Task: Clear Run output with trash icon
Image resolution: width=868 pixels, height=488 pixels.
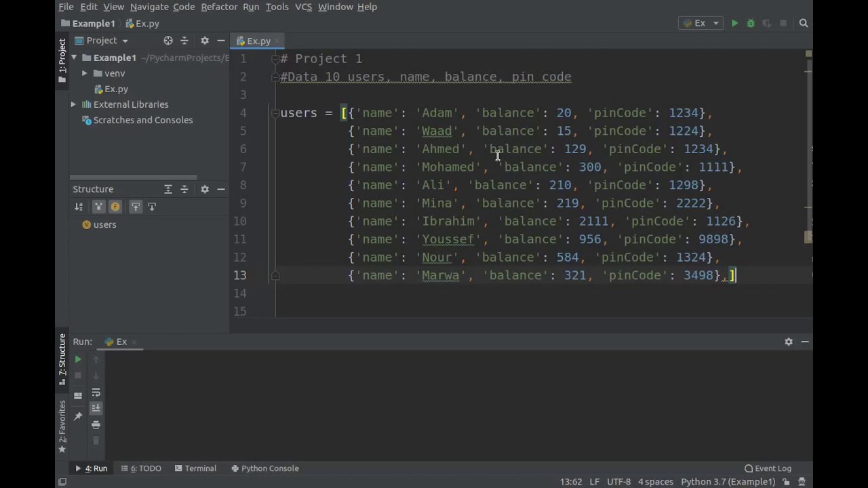Action: pos(96,441)
